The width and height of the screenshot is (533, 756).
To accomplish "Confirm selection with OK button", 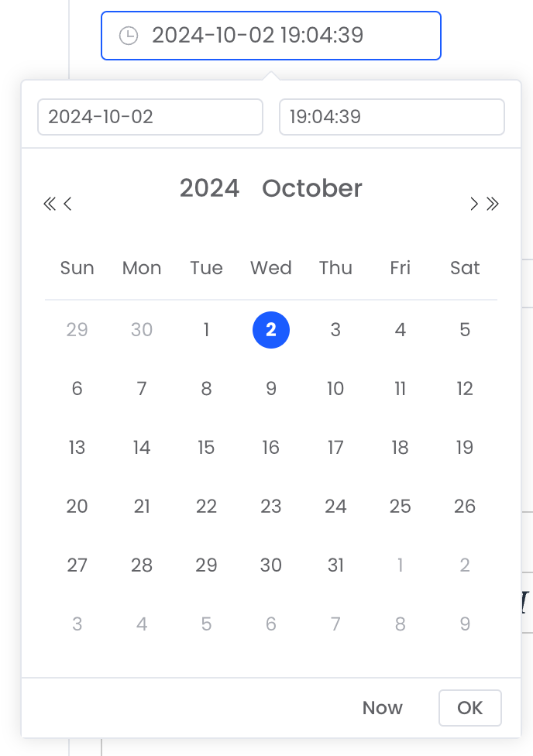I will pos(469,708).
